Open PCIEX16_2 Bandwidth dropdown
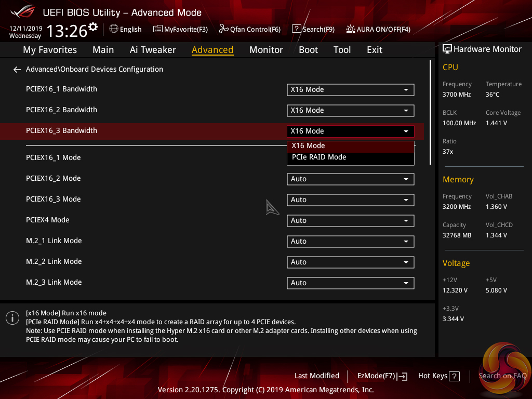 pyautogui.click(x=351, y=111)
